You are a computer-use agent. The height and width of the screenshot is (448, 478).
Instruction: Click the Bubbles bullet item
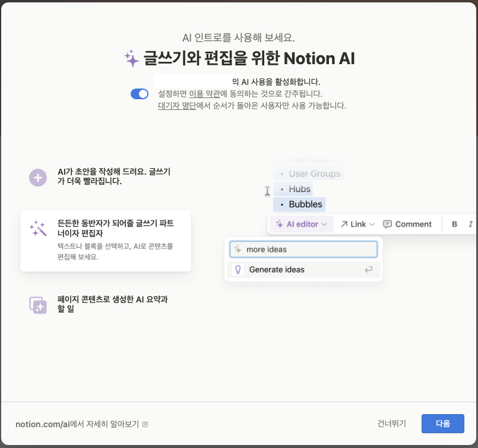click(299, 204)
